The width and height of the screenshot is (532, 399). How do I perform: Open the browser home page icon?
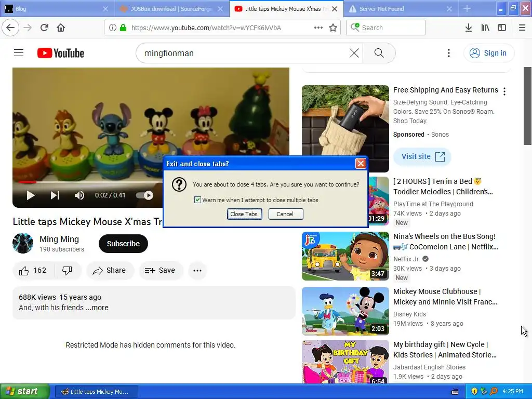(61, 28)
